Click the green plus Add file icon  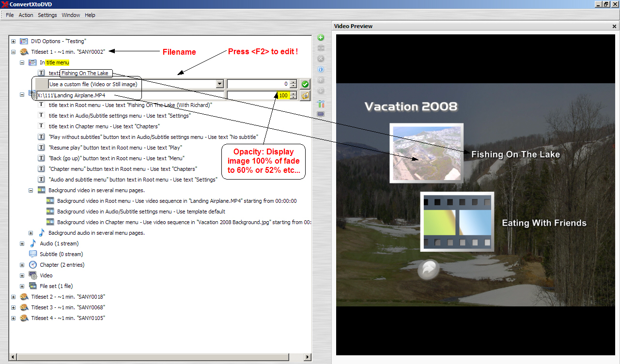click(x=321, y=38)
